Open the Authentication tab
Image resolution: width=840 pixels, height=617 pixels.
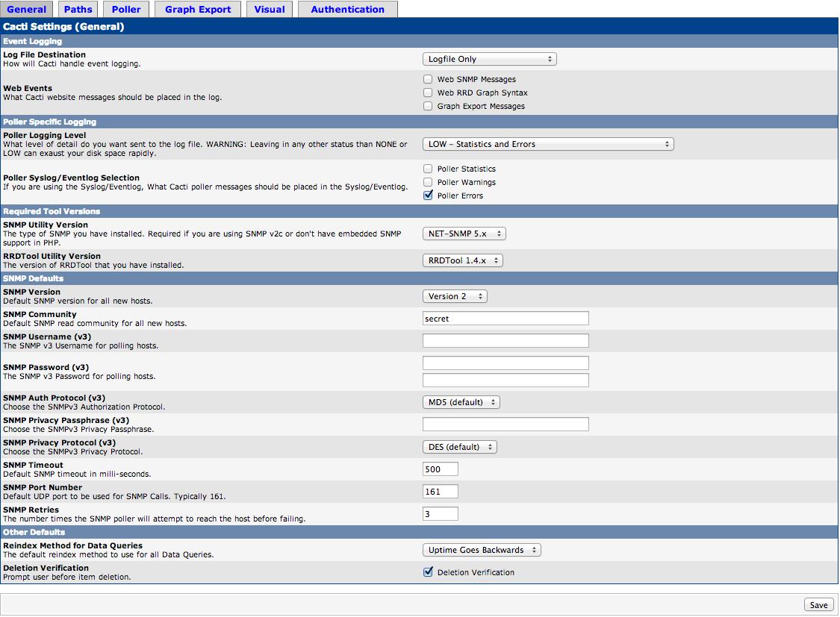pyautogui.click(x=348, y=9)
